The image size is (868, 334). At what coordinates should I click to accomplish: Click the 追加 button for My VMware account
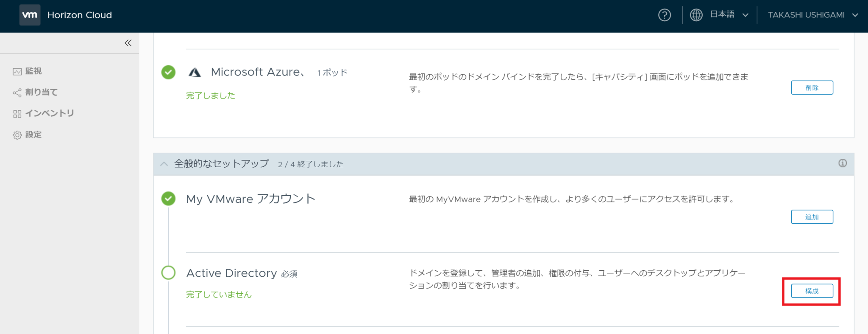[812, 217]
